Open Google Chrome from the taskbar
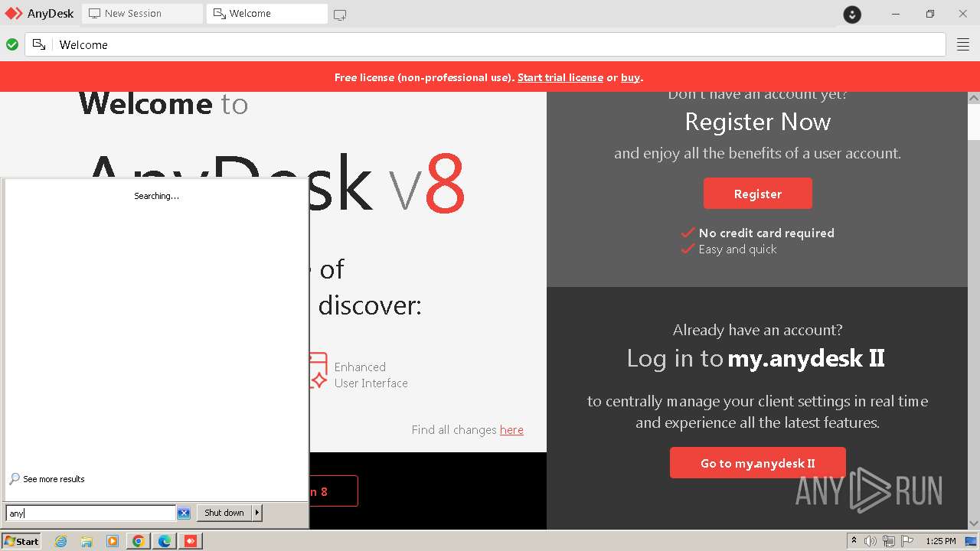 139,541
